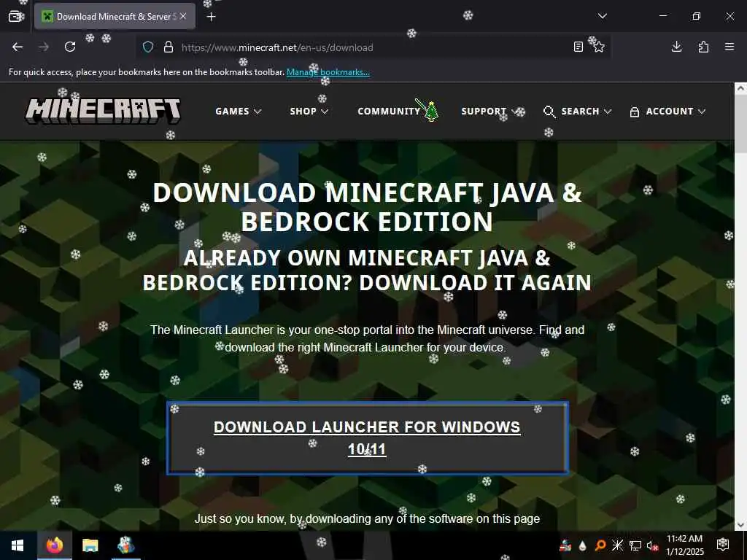
Task: Open the extensions puzzle icon
Action: click(703, 47)
